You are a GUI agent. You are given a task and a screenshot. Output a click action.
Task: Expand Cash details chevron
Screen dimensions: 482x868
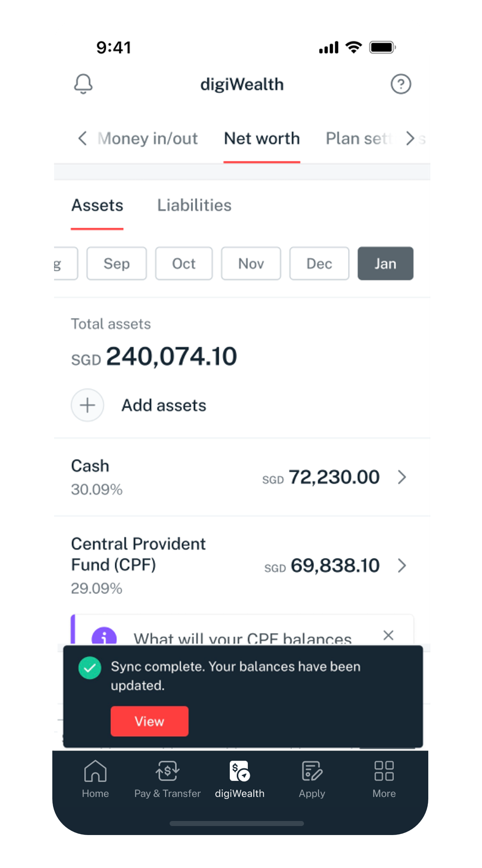coord(402,477)
